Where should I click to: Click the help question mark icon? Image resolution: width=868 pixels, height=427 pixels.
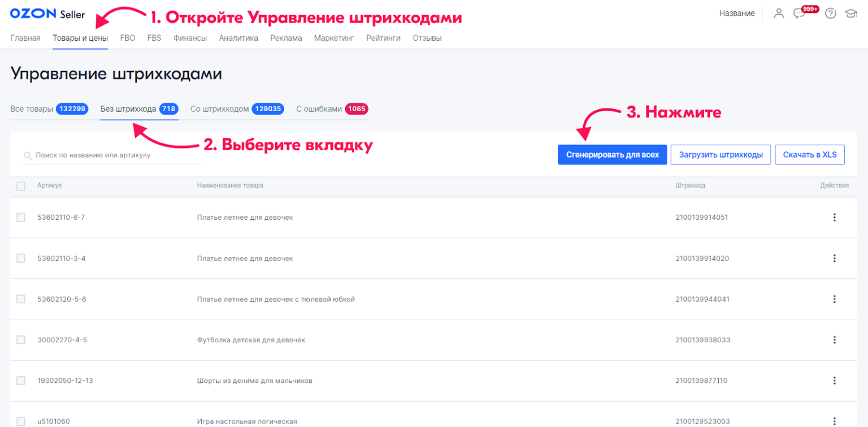830,13
